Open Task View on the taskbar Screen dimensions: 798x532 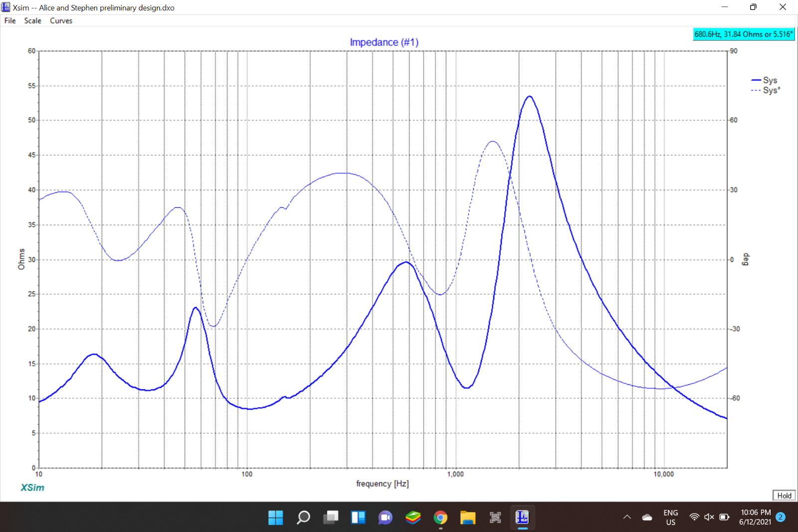331,518
